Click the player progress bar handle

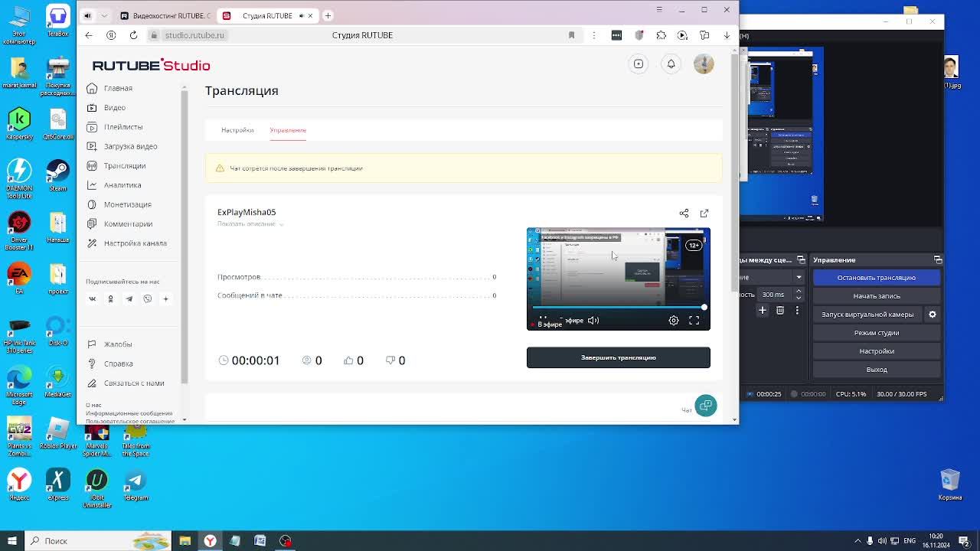point(704,308)
